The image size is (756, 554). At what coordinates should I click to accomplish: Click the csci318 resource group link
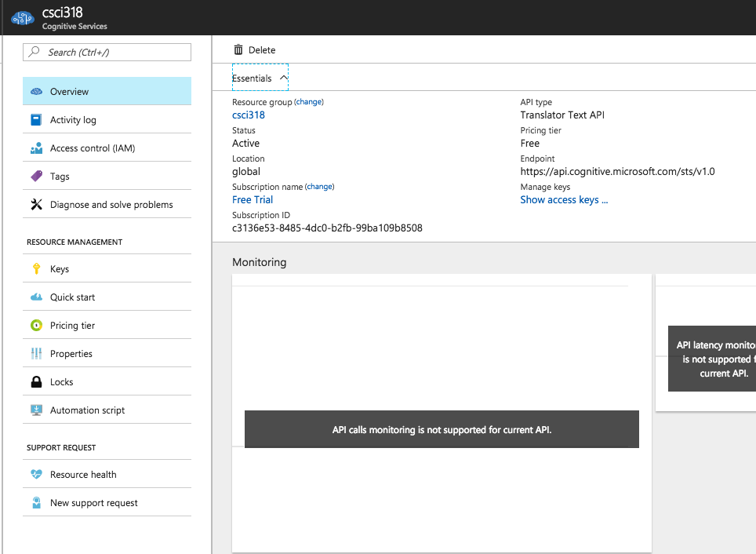tap(249, 115)
